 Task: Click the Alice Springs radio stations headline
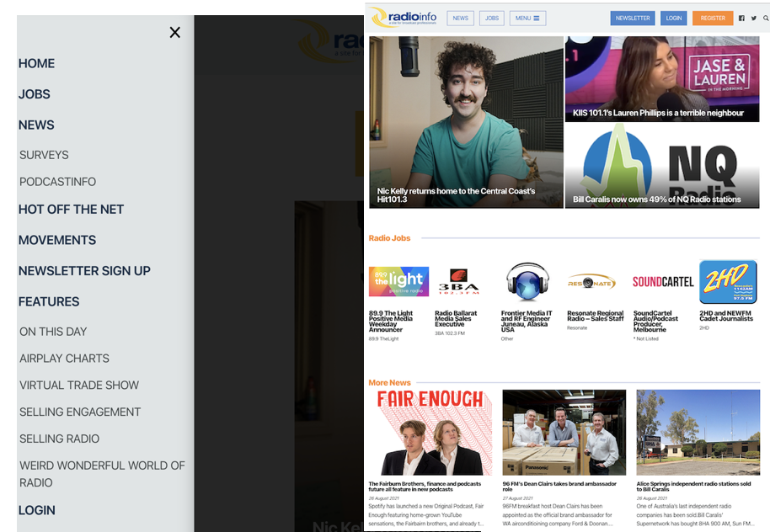693,487
